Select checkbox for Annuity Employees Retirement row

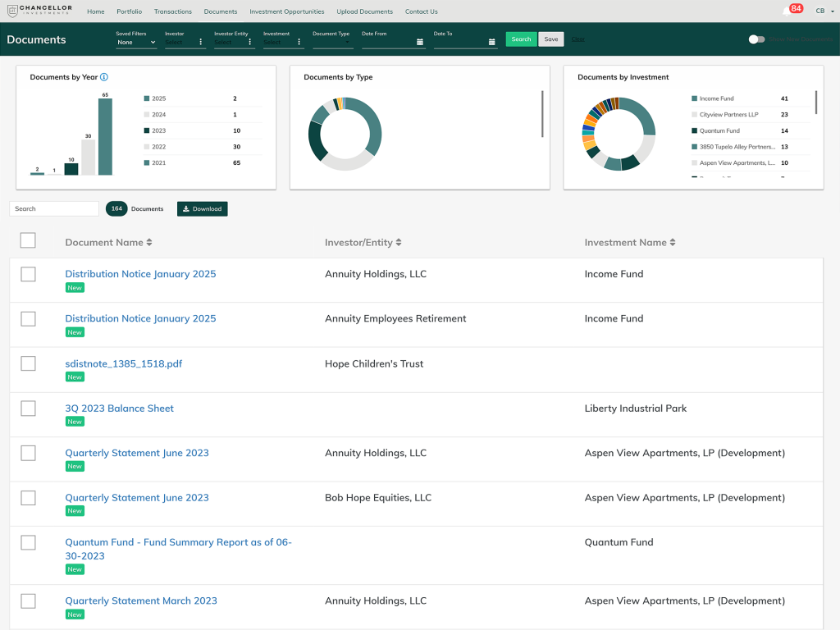pos(28,319)
